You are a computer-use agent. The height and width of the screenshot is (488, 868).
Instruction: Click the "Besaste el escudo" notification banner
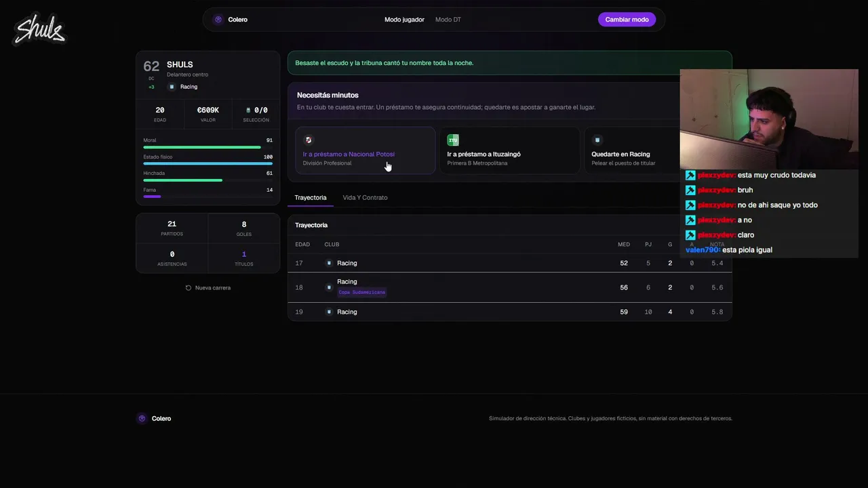pos(510,63)
